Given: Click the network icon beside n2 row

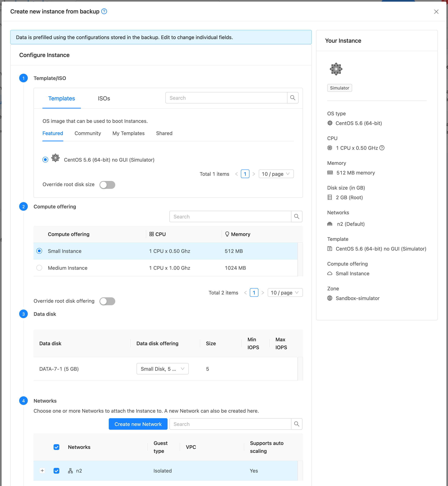Looking at the screenshot, I should (70, 470).
